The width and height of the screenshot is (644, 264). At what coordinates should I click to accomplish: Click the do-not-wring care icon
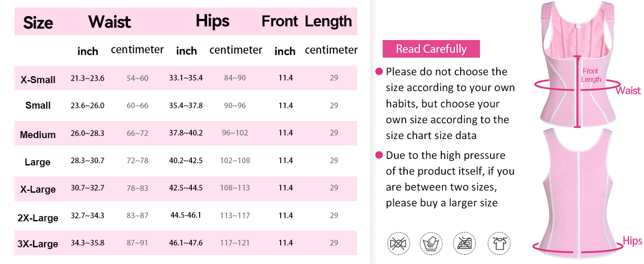[x=398, y=242]
